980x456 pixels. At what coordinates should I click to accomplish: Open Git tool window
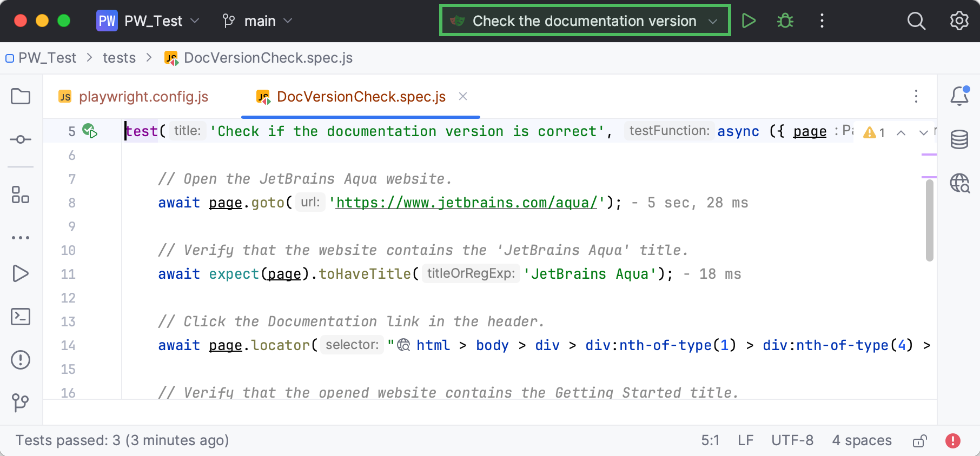21,403
